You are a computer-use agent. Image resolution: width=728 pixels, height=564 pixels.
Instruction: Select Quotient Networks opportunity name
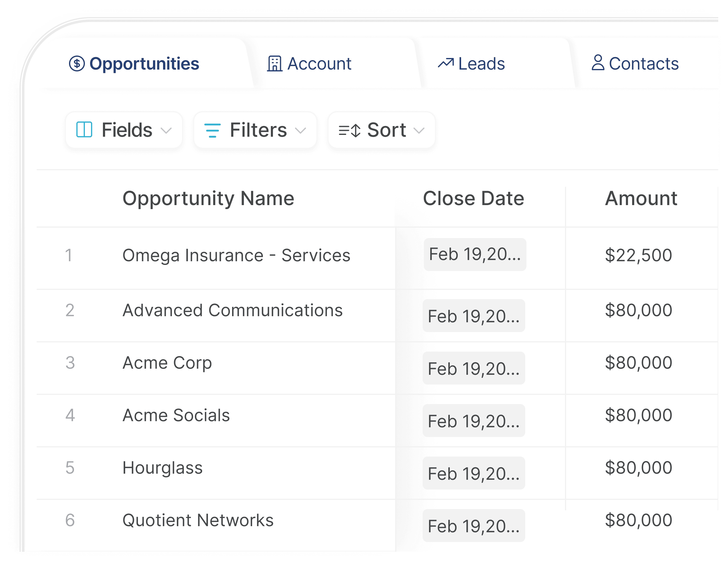pyautogui.click(x=198, y=521)
